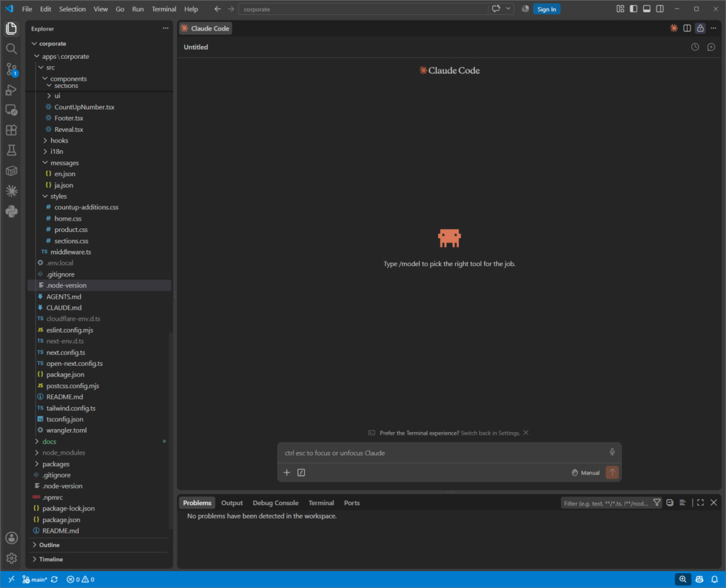Dismiss the Terminal experience notice
The image size is (726, 588).
pos(526,433)
